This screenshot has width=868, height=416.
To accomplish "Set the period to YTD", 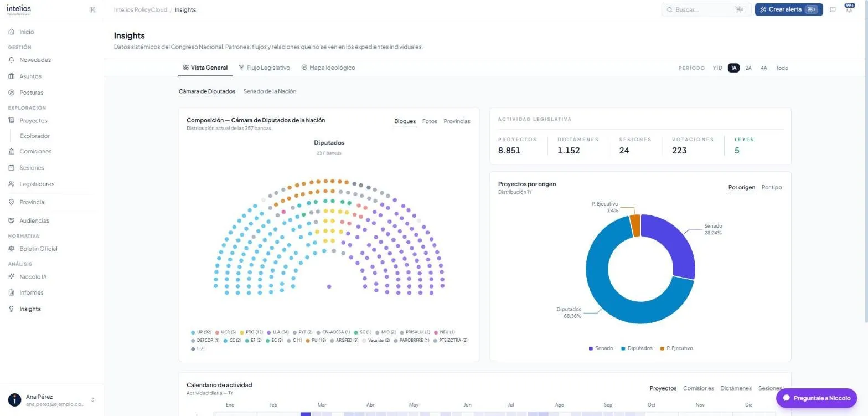I will pyautogui.click(x=717, y=68).
